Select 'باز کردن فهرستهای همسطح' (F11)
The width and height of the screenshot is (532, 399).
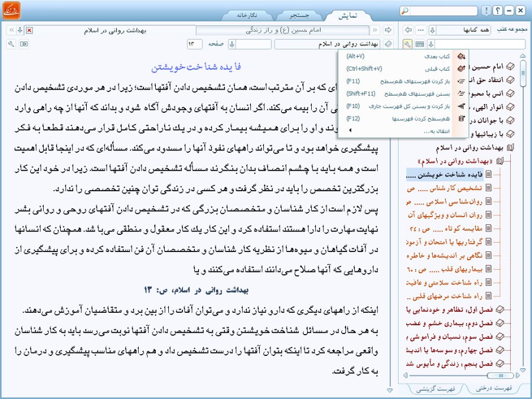tap(404, 81)
